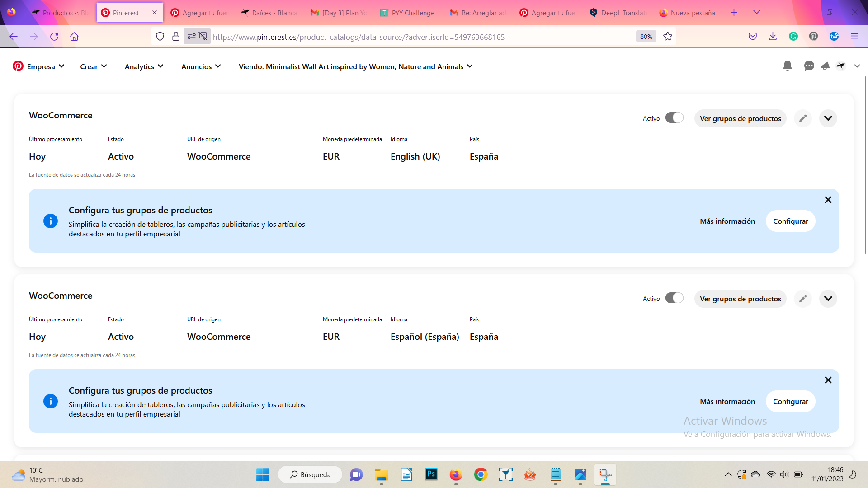868x488 pixels.
Task: Switch to the [Day 3] Plan Gmail tab
Action: tap(340, 13)
